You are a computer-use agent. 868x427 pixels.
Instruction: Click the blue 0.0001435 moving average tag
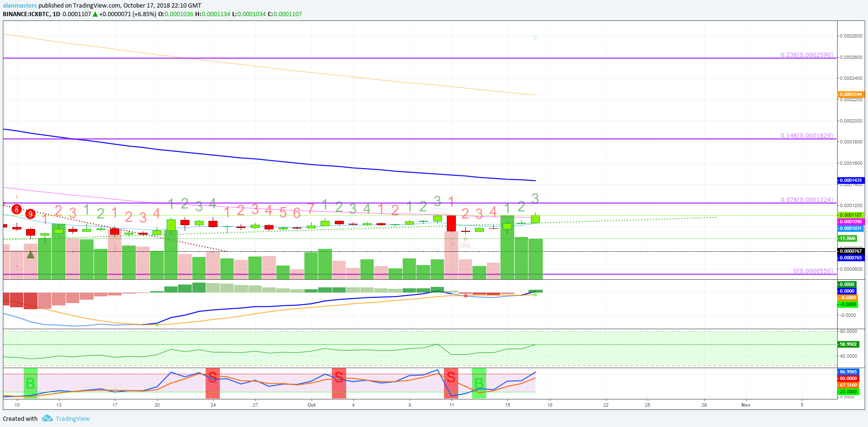[x=850, y=180]
